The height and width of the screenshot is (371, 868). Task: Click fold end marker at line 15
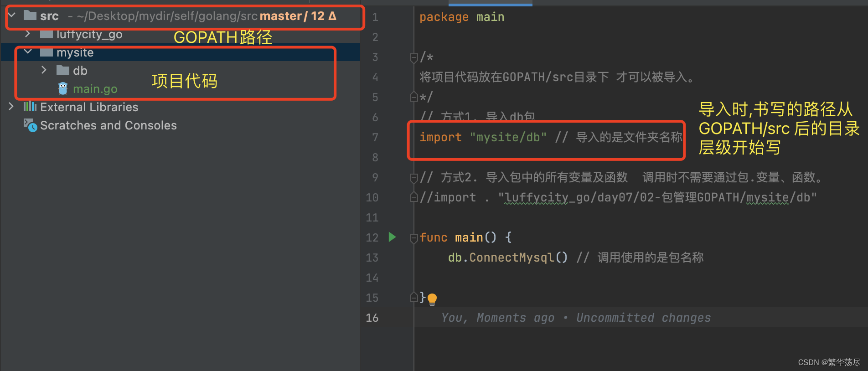tap(414, 298)
